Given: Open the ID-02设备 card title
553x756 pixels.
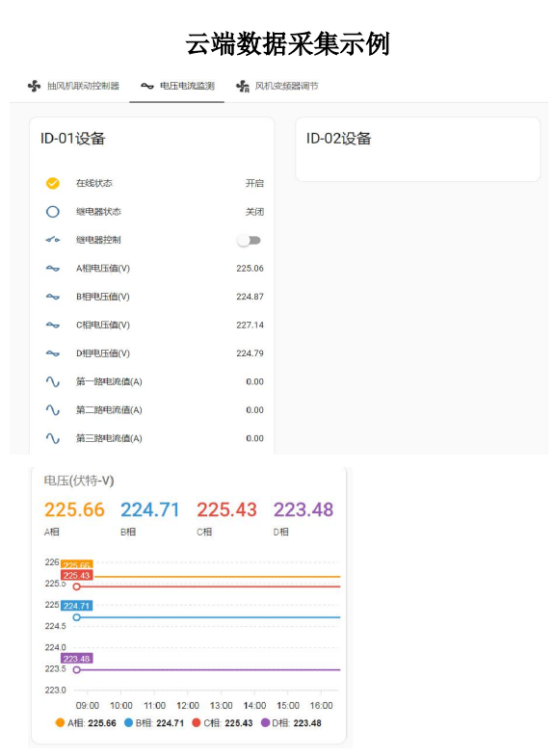Looking at the screenshot, I should (339, 139).
